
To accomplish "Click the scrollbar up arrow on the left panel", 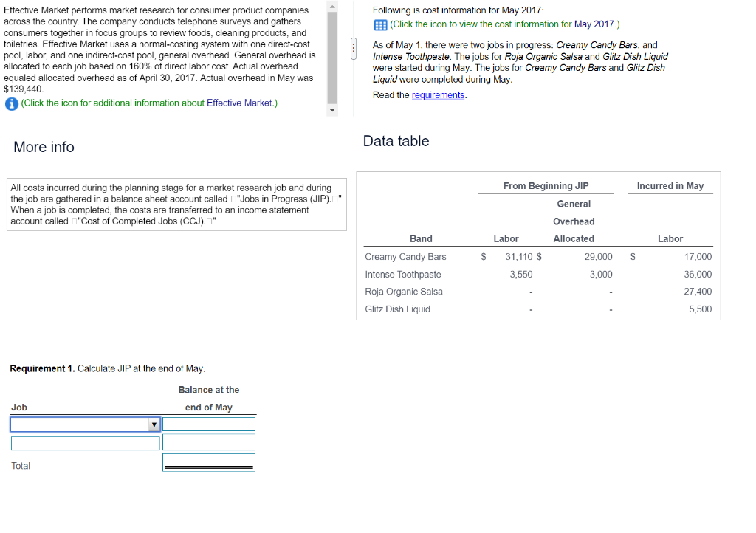I will pyautogui.click(x=331, y=7).
